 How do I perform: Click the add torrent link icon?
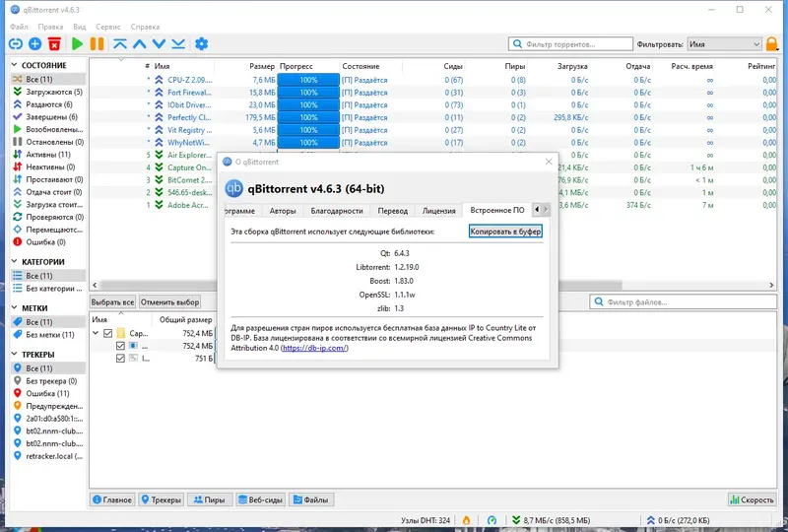coord(16,44)
